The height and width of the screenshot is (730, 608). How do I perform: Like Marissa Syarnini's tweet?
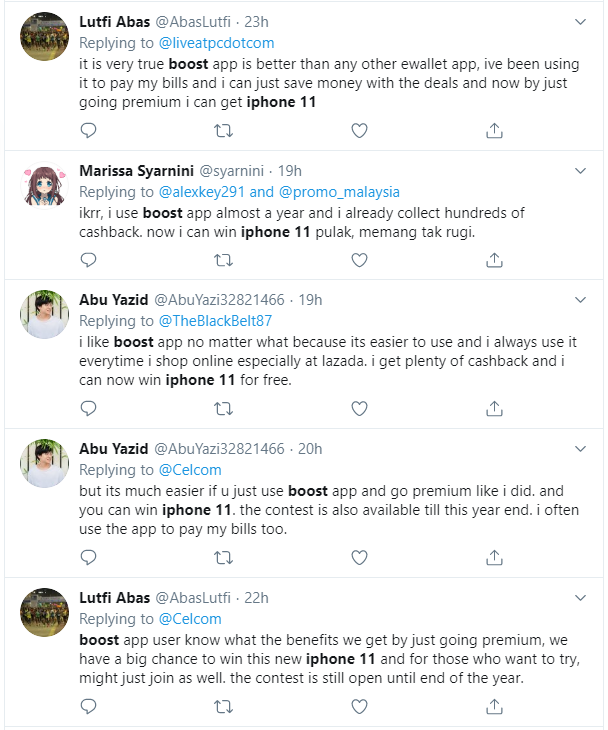[359, 260]
